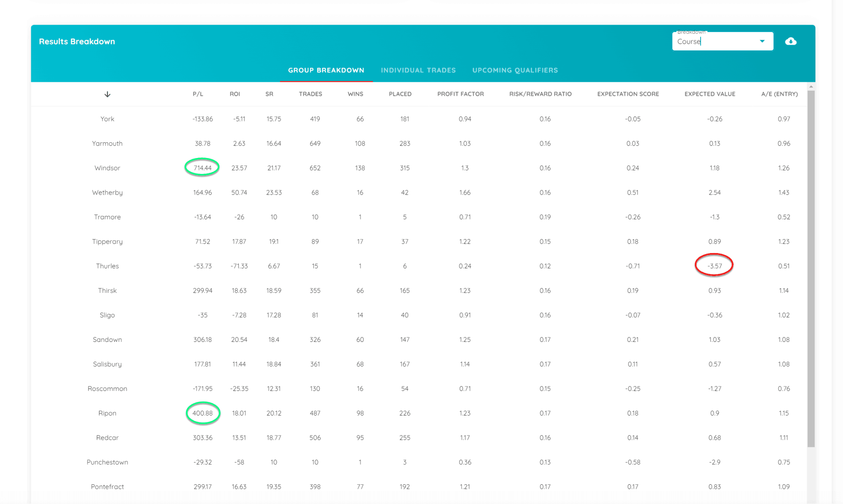
Task: Expand the Breakdown dropdown arrow
Action: click(x=762, y=41)
